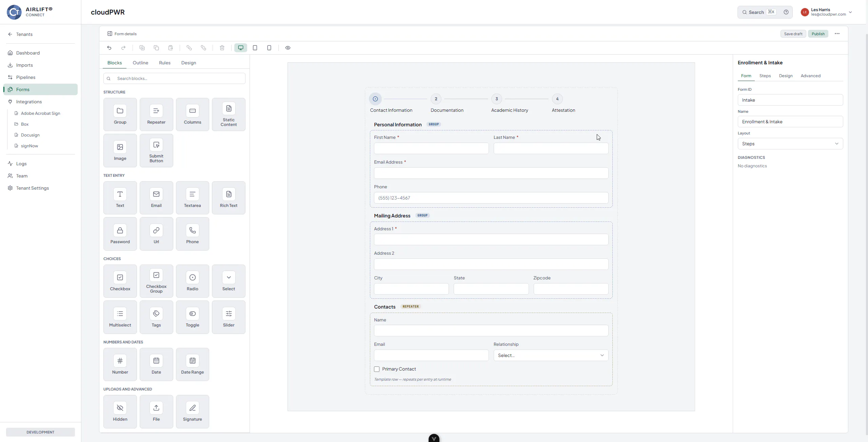Add a Signature block

tap(193, 412)
